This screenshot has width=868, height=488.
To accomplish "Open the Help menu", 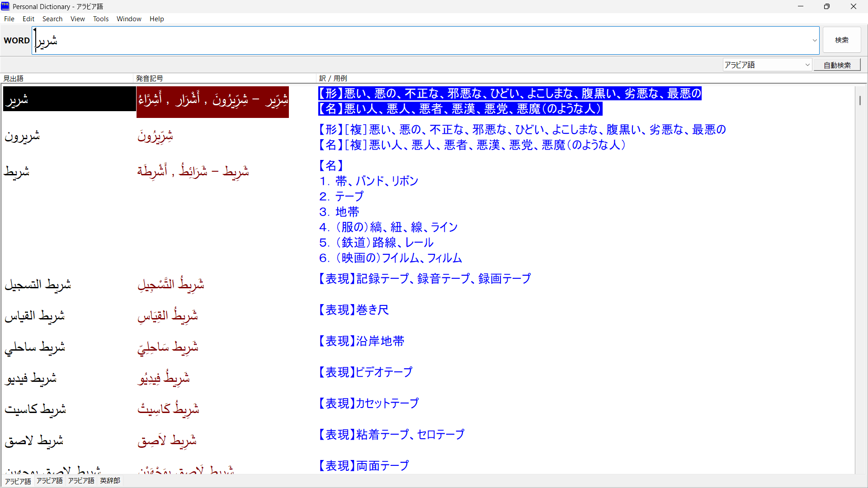I will pos(156,19).
